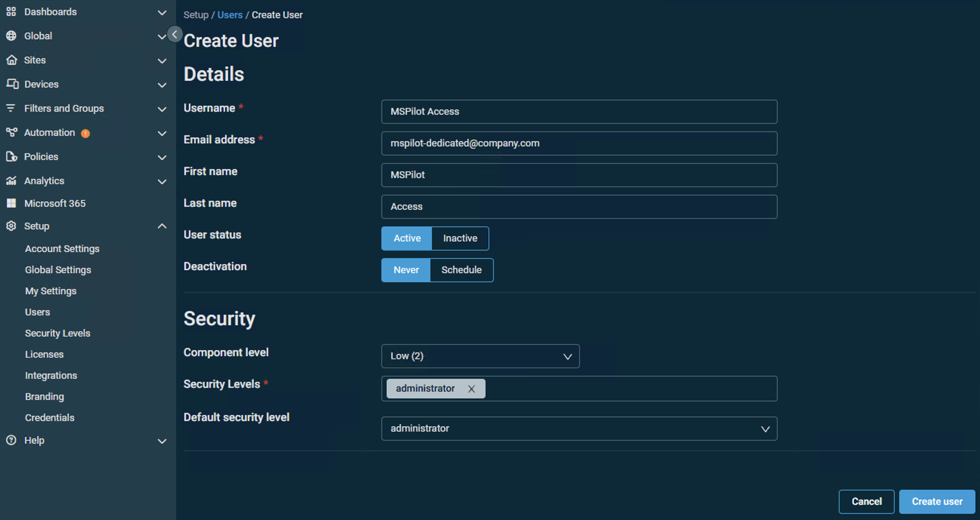Viewport: 980px width, 520px height.
Task: Click the Create User breadcrumb text
Action: 277,15
